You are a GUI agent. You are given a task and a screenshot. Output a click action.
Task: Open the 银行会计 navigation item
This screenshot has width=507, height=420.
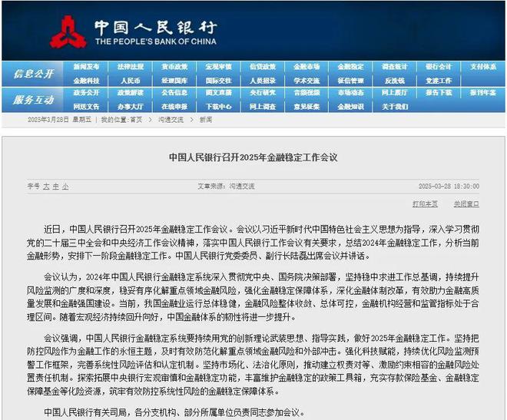[439, 67]
